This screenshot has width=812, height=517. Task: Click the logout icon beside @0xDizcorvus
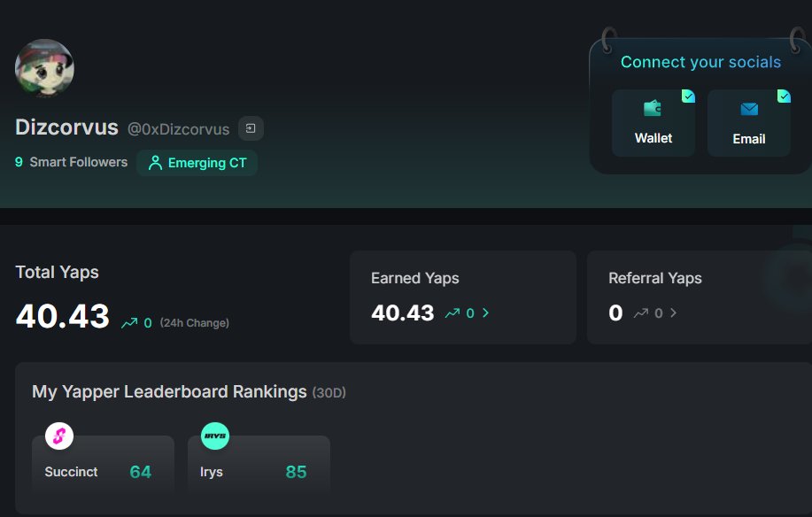coord(251,128)
